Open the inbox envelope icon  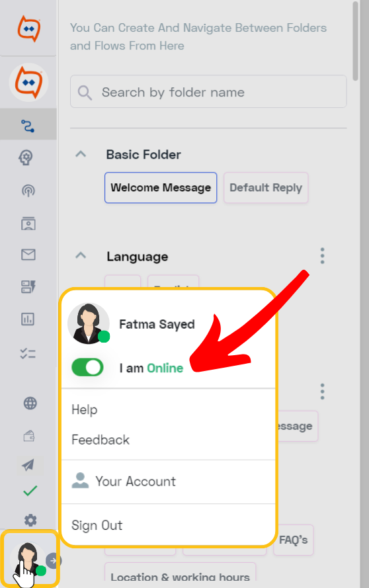tap(28, 255)
